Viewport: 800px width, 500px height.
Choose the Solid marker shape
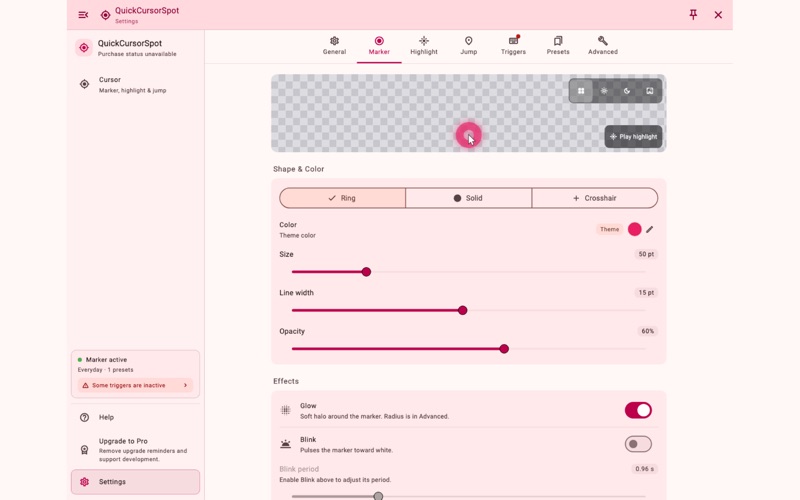pos(468,198)
